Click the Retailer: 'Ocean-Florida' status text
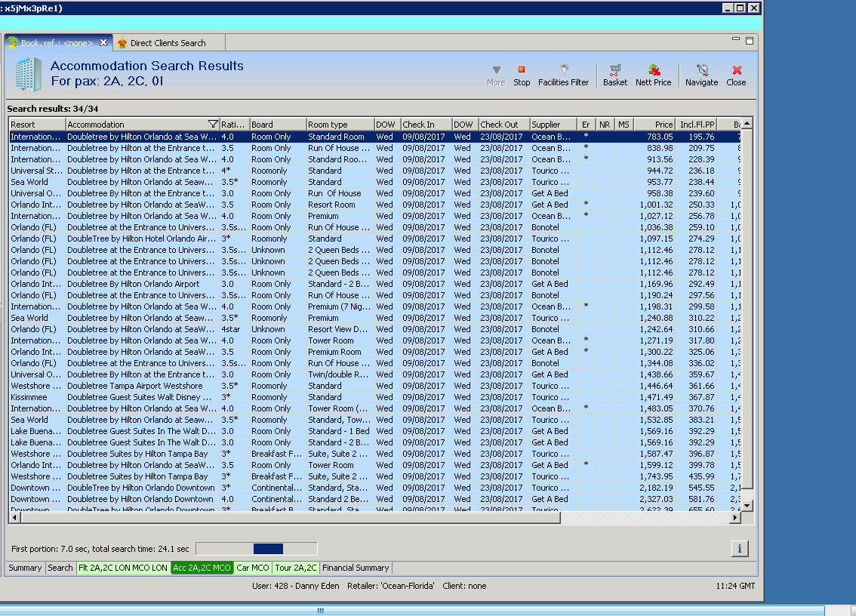 (x=391, y=586)
